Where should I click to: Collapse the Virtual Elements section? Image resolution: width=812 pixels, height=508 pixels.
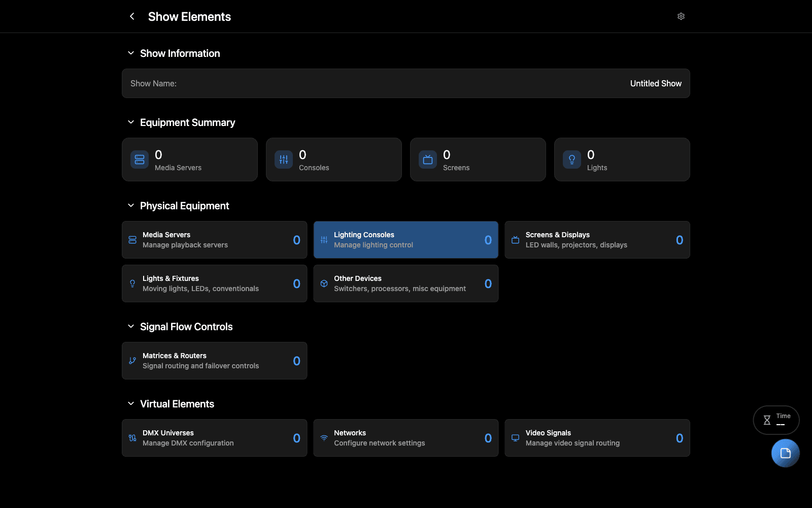(x=131, y=403)
